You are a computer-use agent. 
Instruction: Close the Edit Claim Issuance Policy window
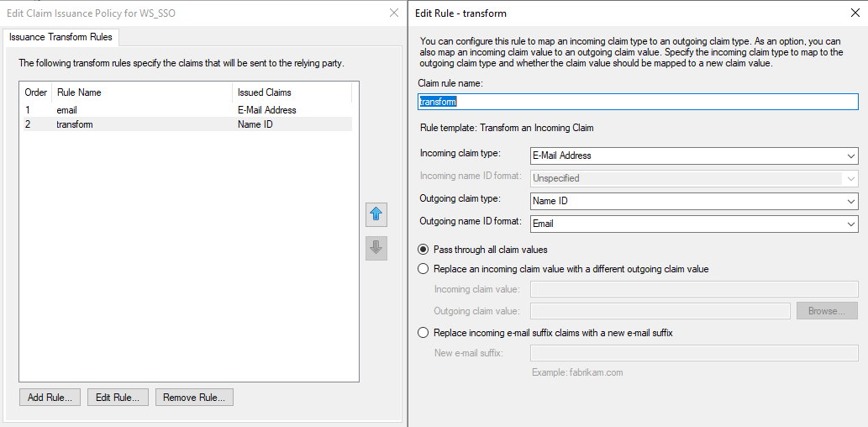click(x=393, y=13)
